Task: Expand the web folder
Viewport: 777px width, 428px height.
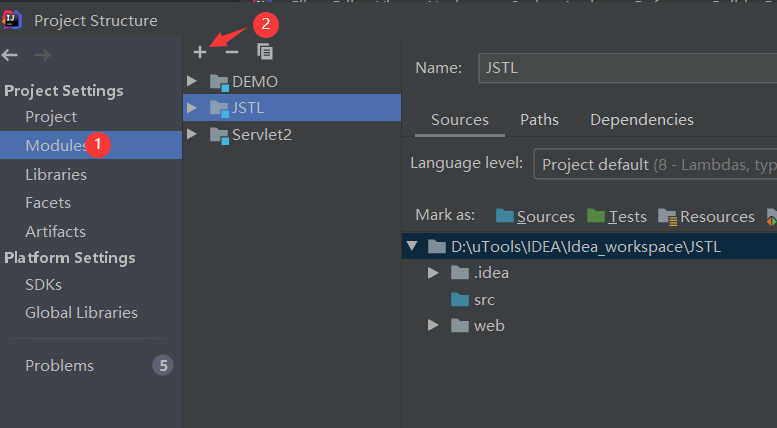Action: click(433, 325)
